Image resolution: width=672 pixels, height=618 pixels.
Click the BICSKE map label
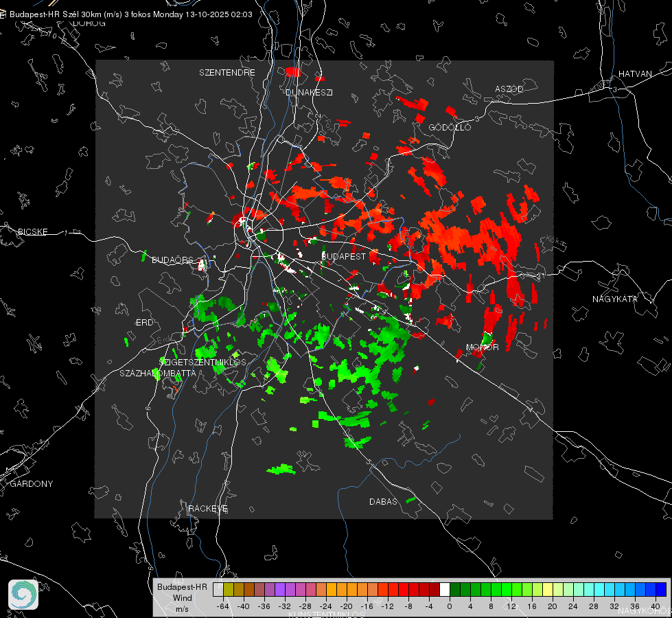click(x=32, y=232)
